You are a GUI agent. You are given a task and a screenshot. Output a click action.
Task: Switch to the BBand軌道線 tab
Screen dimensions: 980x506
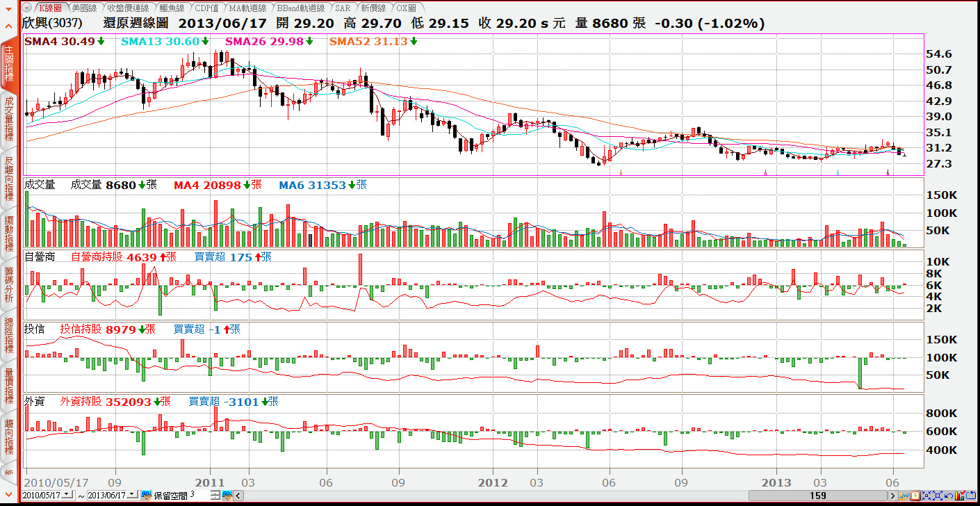[301, 8]
